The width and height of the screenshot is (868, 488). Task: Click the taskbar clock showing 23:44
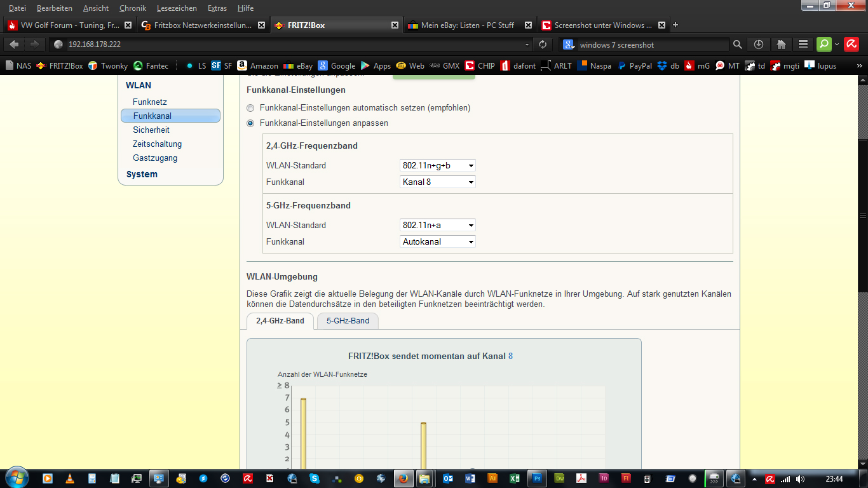(x=834, y=478)
